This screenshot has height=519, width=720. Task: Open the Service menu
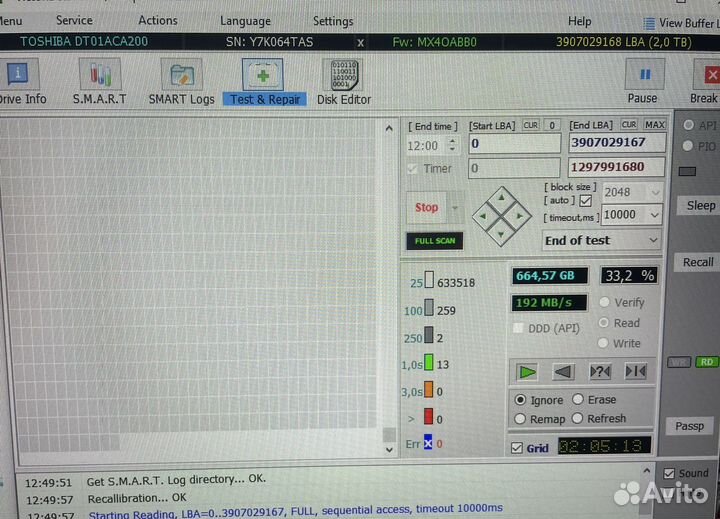click(74, 20)
